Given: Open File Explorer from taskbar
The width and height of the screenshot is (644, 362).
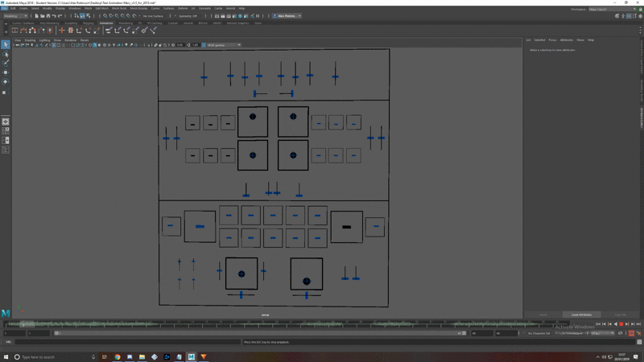Looking at the screenshot, I should 142,357.
